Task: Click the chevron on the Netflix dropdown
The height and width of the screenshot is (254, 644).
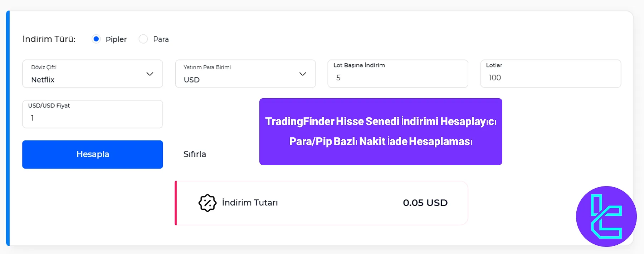Action: (149, 74)
